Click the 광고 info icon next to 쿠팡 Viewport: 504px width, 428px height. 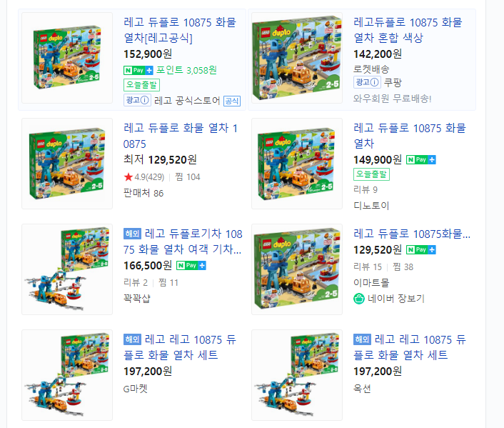(x=367, y=82)
